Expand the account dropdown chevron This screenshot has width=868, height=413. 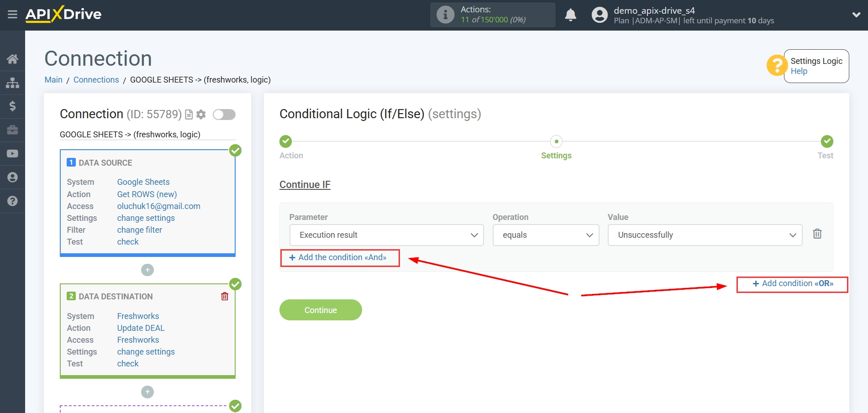pos(856,15)
